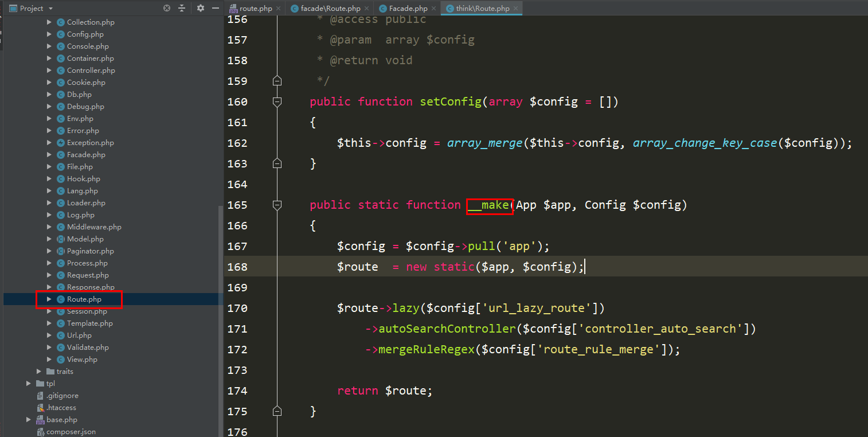Click Db.php class icon
This screenshot has height=437, width=868.
pos(61,95)
